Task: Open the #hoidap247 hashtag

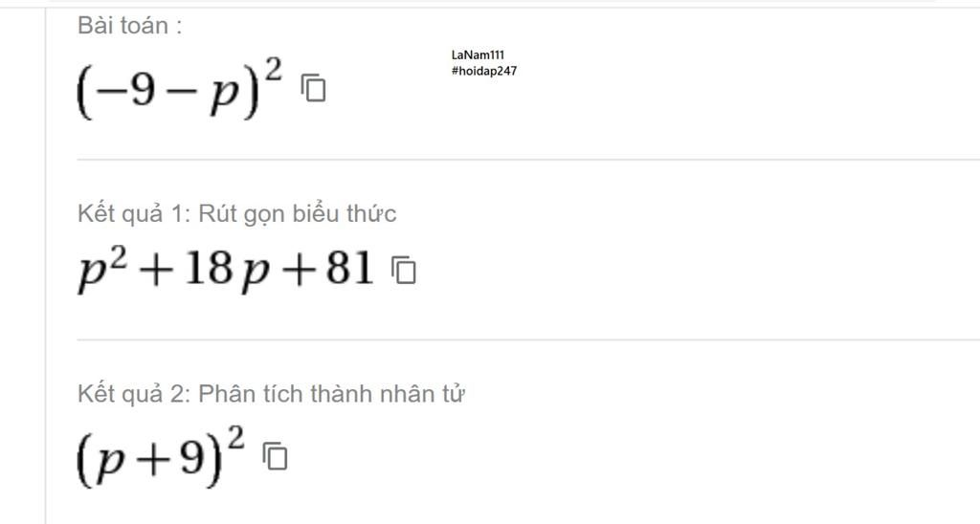Action: pyautogui.click(x=483, y=71)
